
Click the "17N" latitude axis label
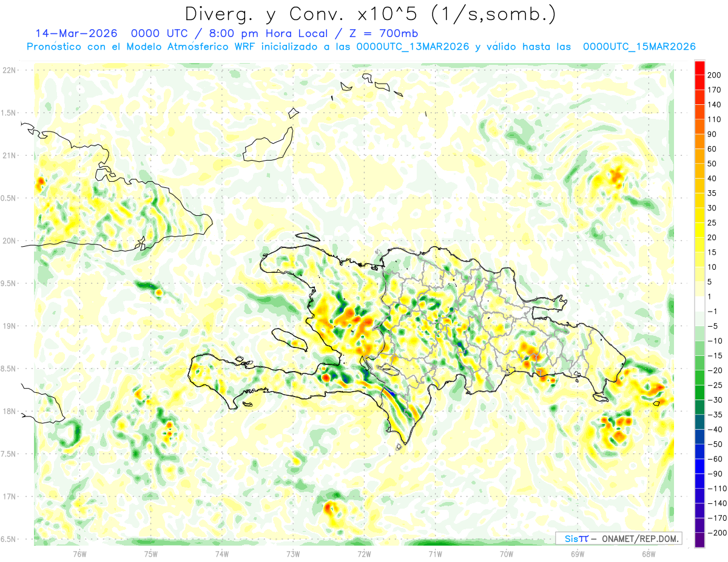9,497
